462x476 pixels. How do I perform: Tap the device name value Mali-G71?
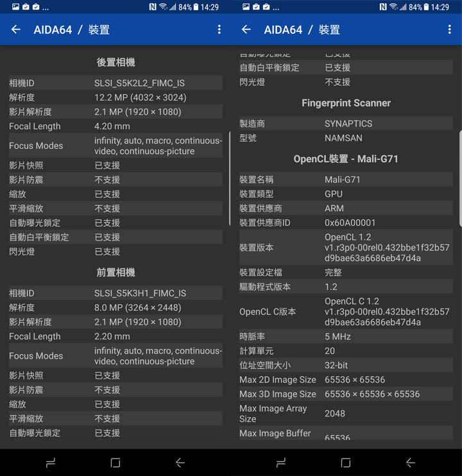pos(343,180)
